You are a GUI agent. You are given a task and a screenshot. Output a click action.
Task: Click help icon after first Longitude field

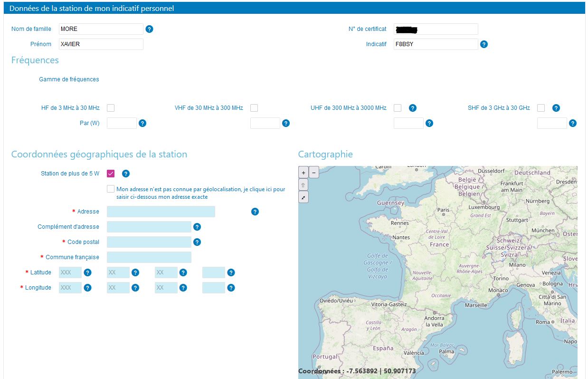[x=87, y=288]
